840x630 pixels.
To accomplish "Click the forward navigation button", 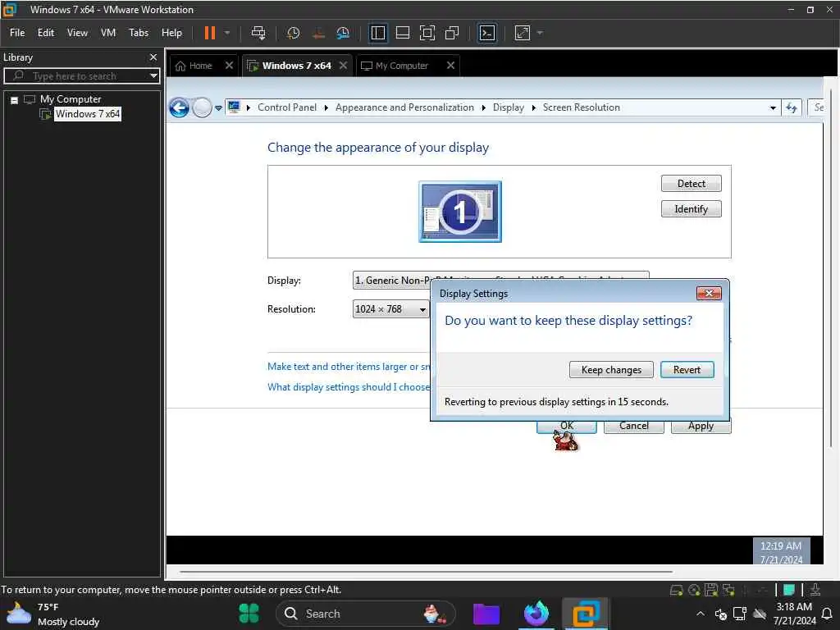I will click(202, 108).
